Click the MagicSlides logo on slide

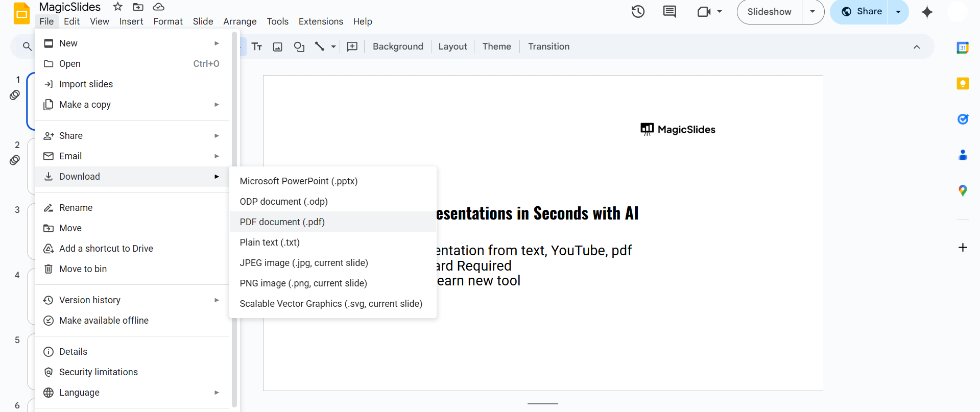(678, 130)
